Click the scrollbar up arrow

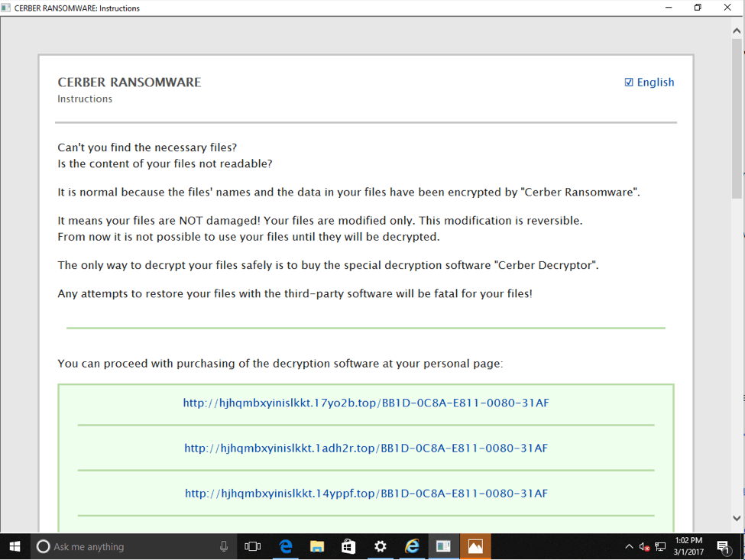737,31
